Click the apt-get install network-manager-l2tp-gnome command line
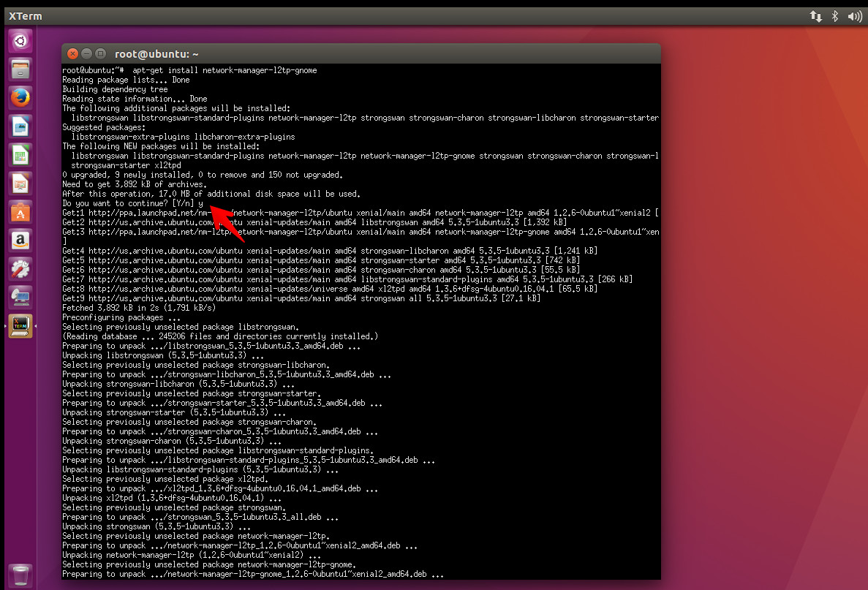This screenshot has width=868, height=590. [x=189, y=70]
